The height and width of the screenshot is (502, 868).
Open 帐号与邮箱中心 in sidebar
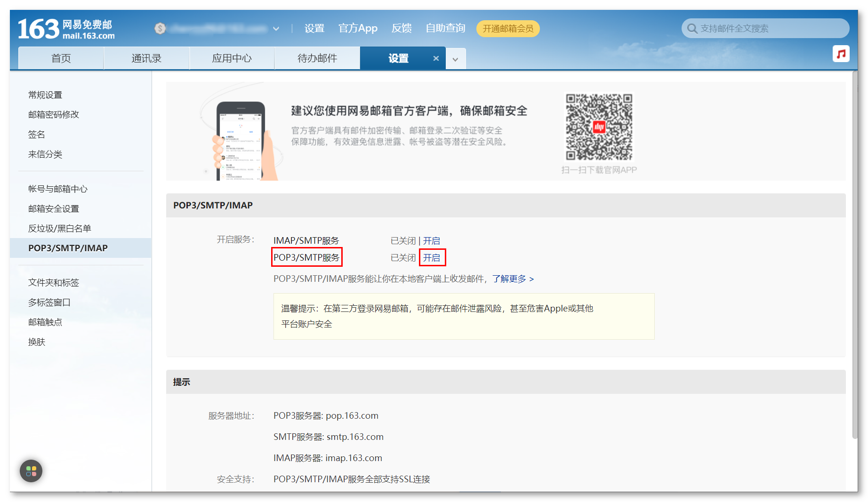coord(58,189)
